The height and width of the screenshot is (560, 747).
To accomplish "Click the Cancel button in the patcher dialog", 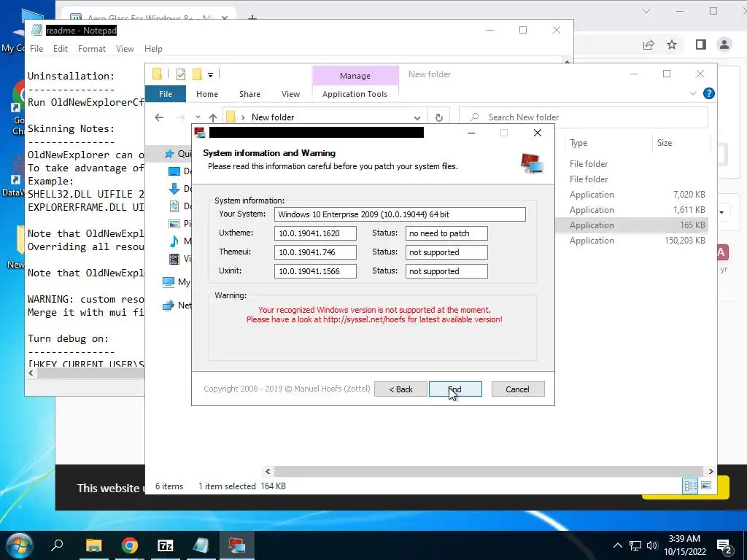I will coord(518,389).
